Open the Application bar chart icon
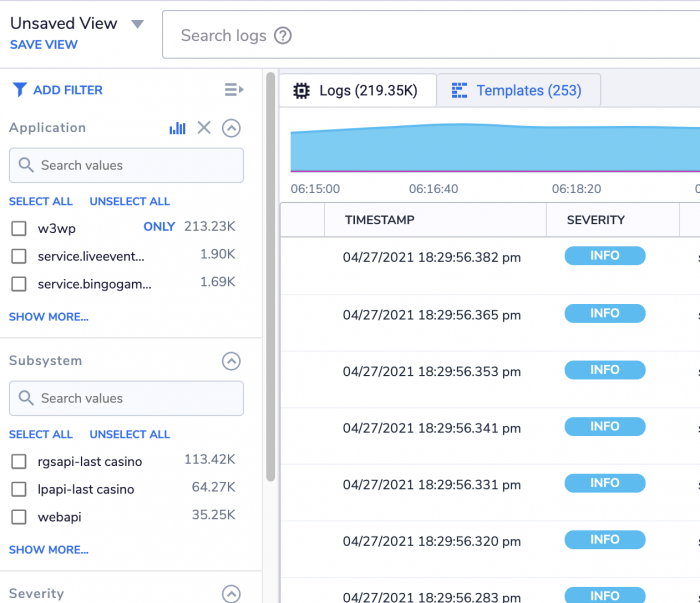 pyautogui.click(x=178, y=128)
